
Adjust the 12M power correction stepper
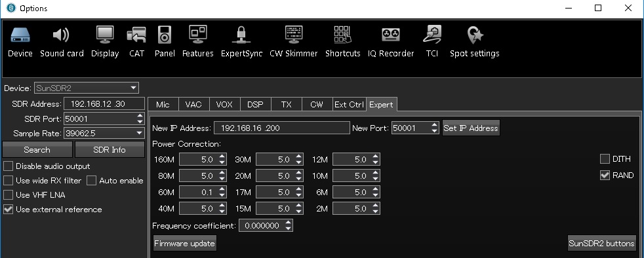[375, 159]
